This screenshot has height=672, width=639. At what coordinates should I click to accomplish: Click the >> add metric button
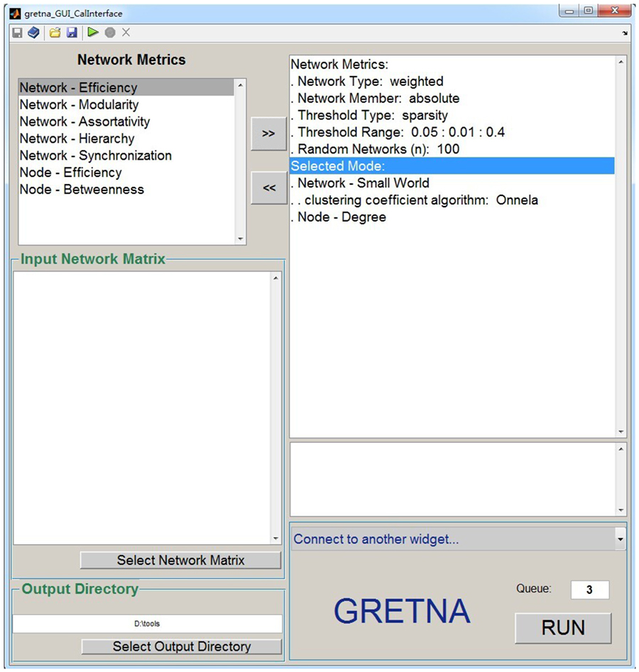click(268, 134)
